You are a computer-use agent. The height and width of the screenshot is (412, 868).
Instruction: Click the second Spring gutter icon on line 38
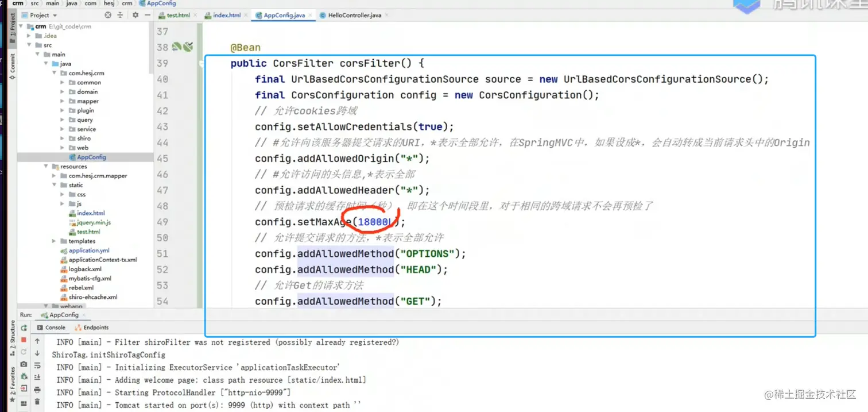point(187,47)
